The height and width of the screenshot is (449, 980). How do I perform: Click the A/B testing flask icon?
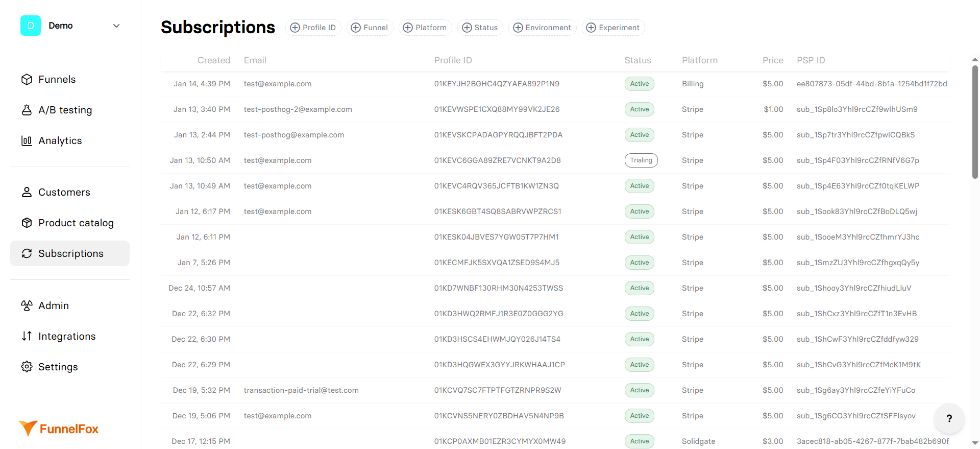tap(27, 110)
